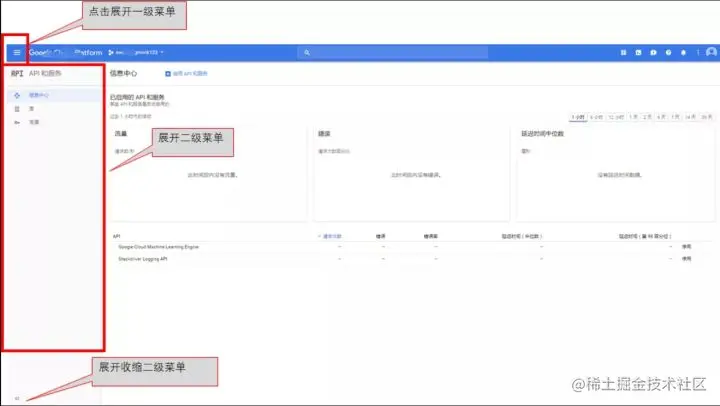The height and width of the screenshot is (406, 720).
Task: Click the Google Cloud Platform logo
Action: 66,53
